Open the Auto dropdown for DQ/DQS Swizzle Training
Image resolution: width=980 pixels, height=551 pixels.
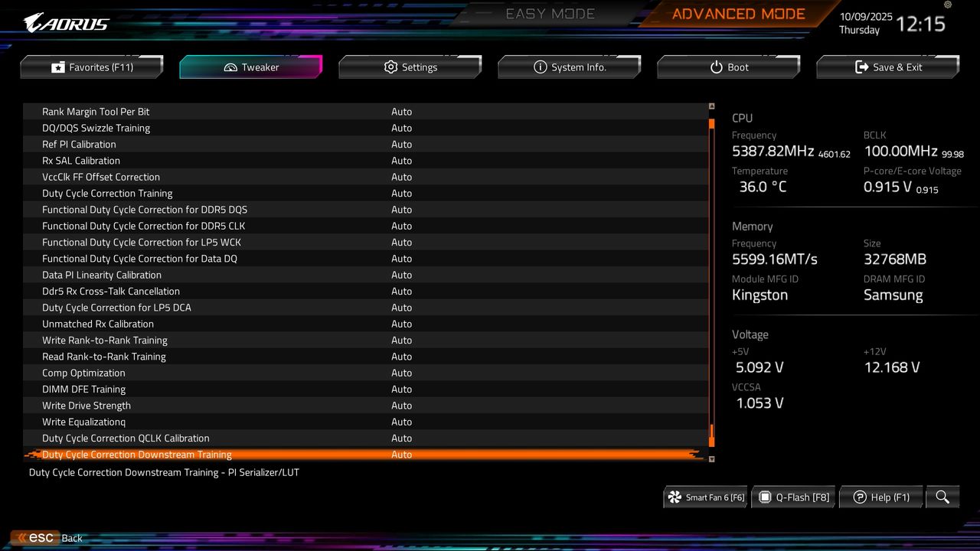[x=402, y=128]
